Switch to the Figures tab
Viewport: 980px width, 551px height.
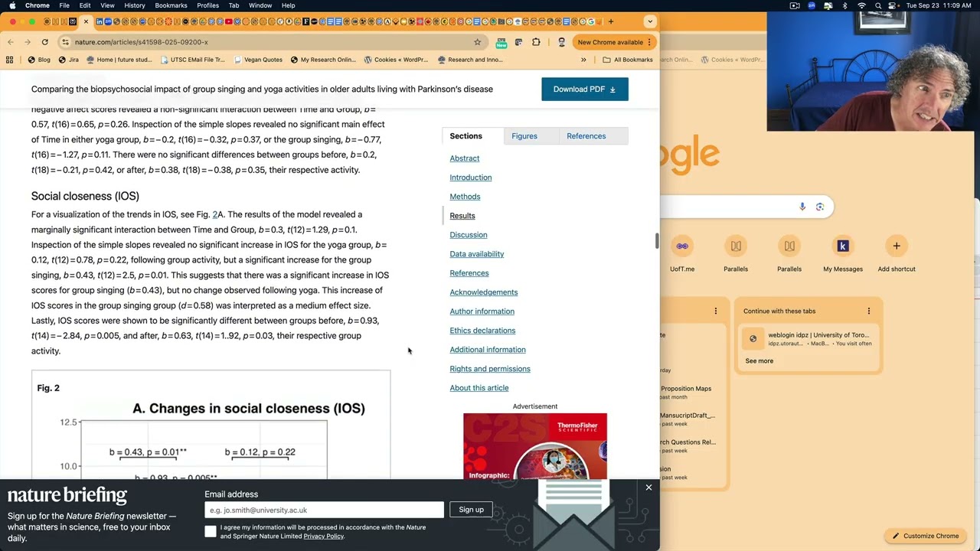tap(524, 136)
